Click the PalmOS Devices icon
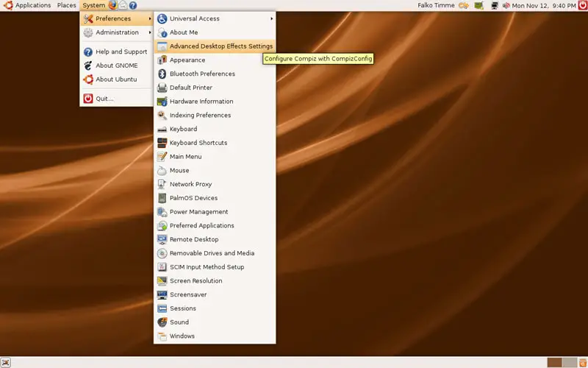Viewport: 588px width, 368px height. (x=162, y=198)
